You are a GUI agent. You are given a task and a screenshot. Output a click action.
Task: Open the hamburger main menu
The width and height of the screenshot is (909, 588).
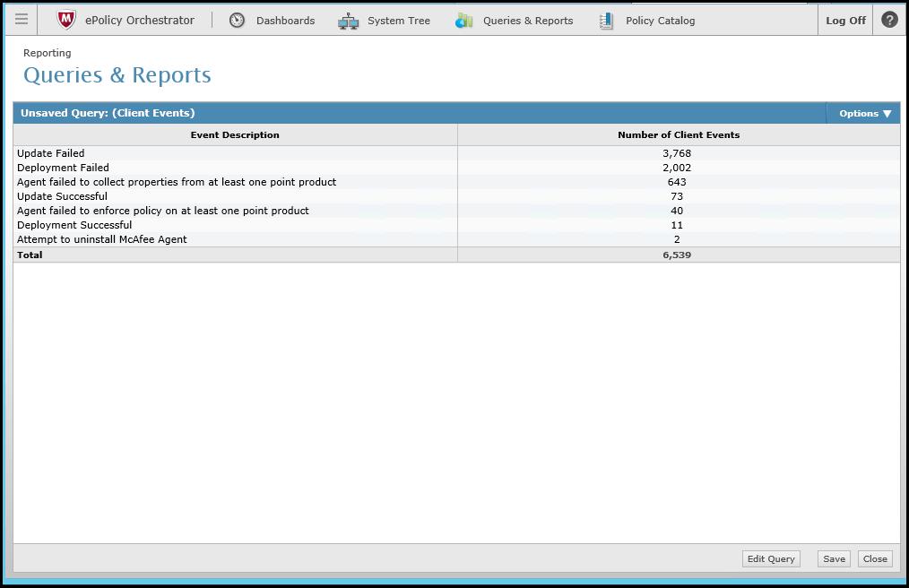click(x=22, y=19)
